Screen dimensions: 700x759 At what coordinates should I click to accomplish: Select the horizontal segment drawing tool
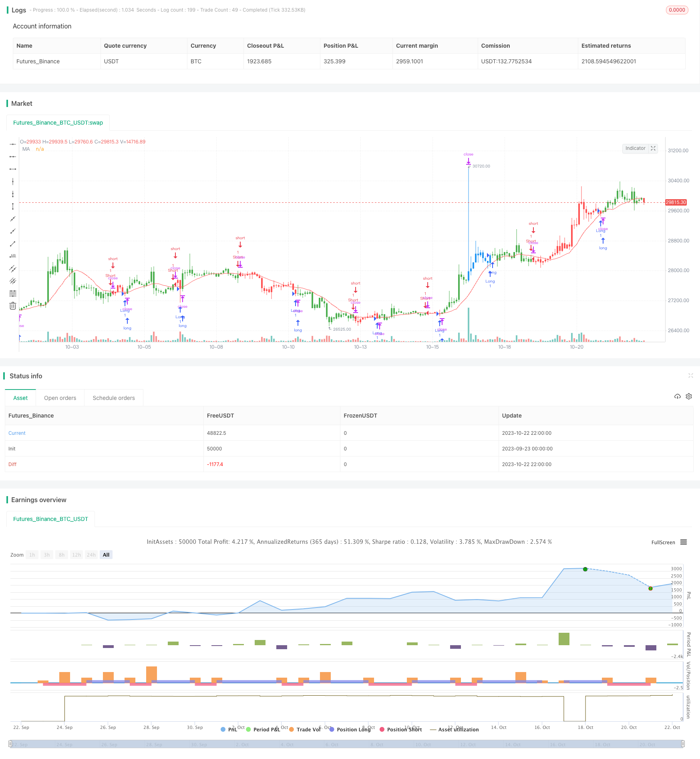(13, 169)
